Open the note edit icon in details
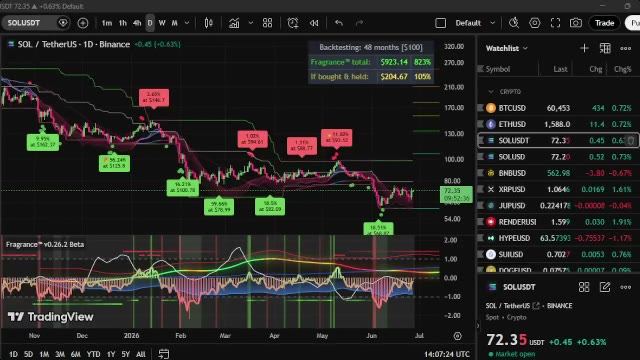Viewport: 640px width, 360px height. 605,287
